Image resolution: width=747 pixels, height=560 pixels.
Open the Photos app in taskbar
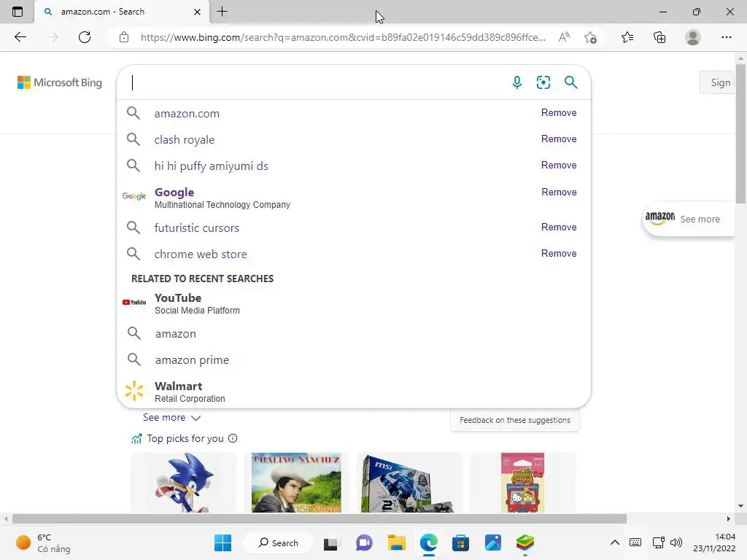(493, 542)
